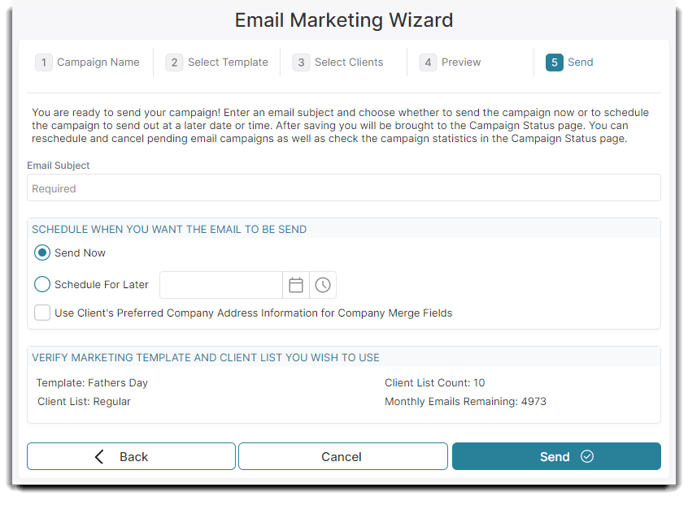
Task: Enable Use Client's Preferred Company Address checkbox
Action: tap(42, 313)
